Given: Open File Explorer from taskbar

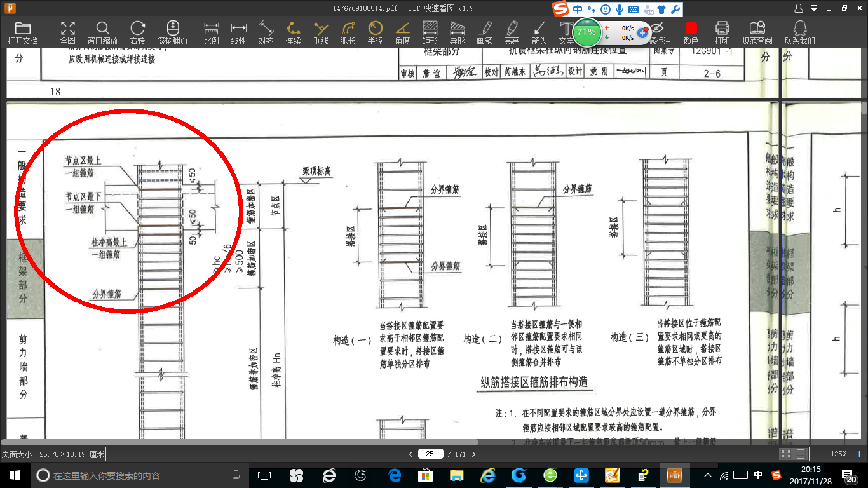Looking at the screenshot, I should point(456,475).
